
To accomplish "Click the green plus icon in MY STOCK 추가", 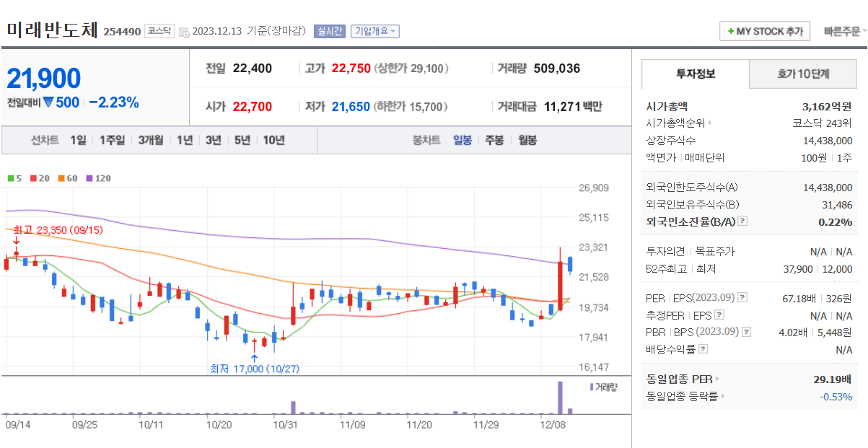I will pos(730,32).
